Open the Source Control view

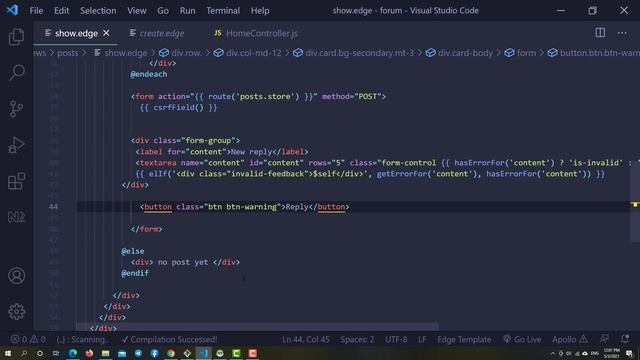16,109
